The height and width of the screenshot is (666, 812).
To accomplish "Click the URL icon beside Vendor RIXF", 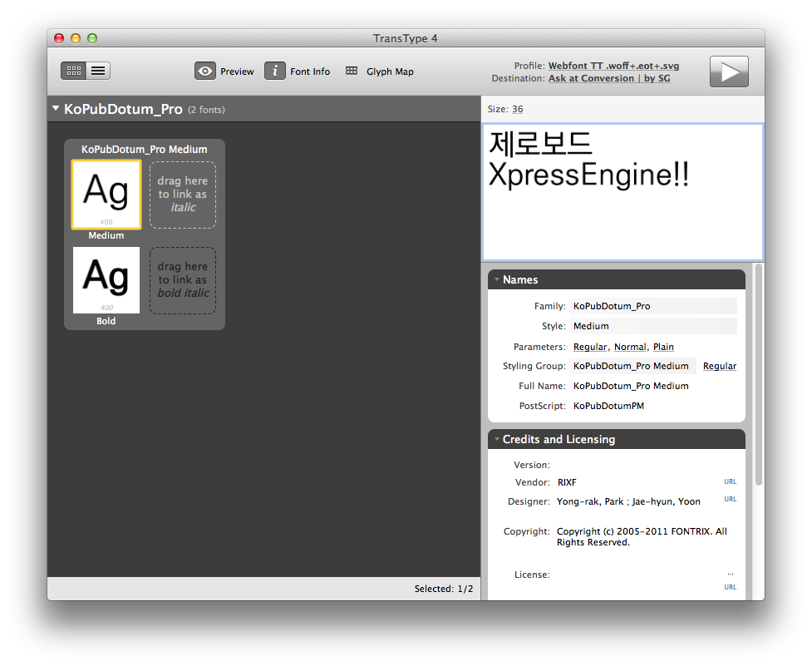I will [730, 481].
